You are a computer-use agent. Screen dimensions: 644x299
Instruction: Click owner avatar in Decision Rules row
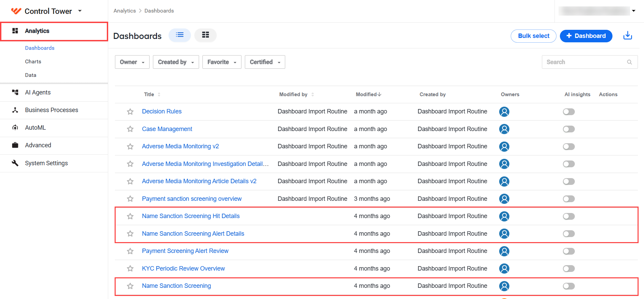[504, 112]
